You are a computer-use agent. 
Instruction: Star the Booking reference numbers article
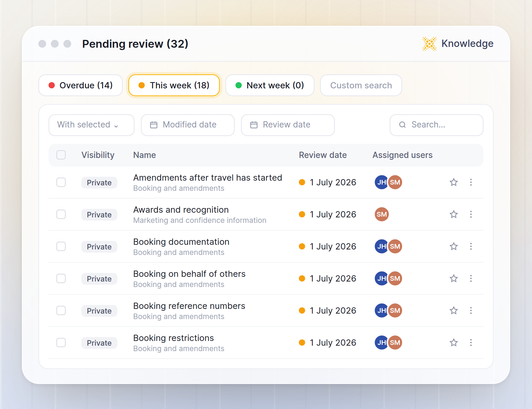454,310
